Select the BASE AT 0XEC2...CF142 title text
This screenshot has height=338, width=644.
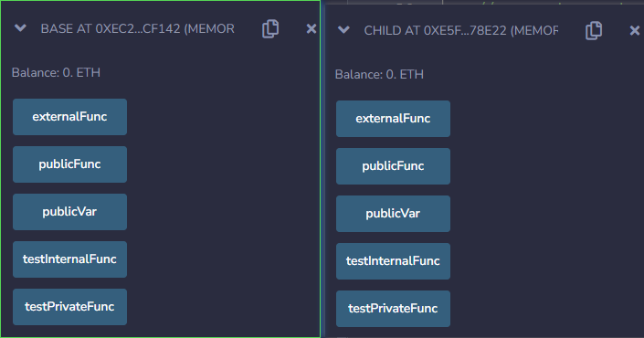pos(138,28)
